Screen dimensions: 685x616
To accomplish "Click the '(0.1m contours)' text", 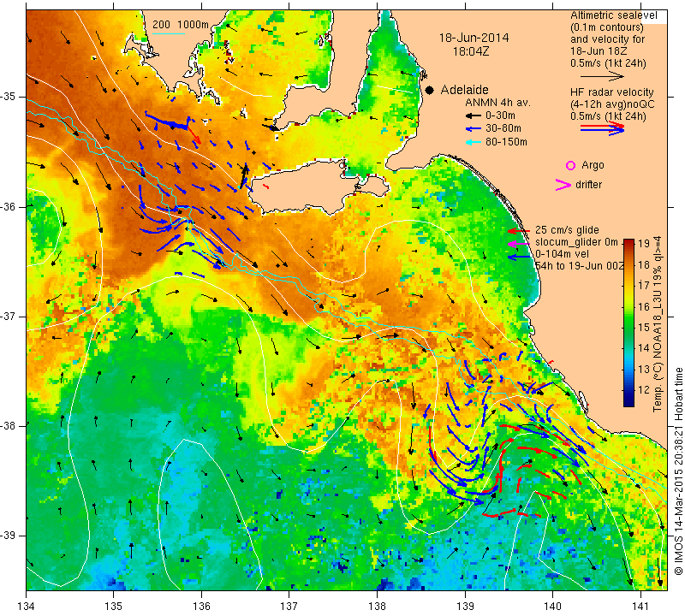I will [607, 27].
